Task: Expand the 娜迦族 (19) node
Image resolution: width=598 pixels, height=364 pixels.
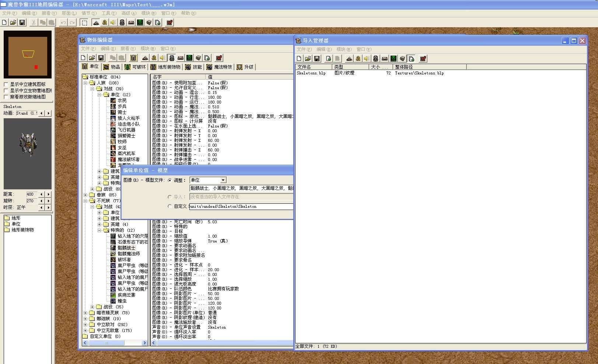Action: point(85,319)
